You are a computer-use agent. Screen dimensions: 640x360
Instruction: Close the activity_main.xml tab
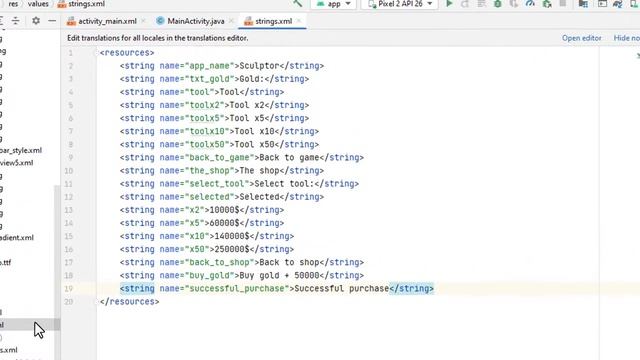(143, 21)
